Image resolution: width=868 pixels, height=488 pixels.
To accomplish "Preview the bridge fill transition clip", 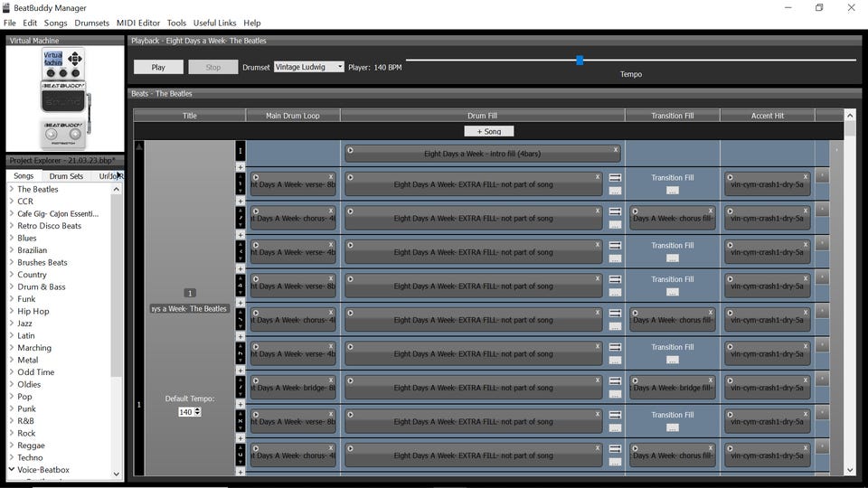I will click(x=635, y=380).
